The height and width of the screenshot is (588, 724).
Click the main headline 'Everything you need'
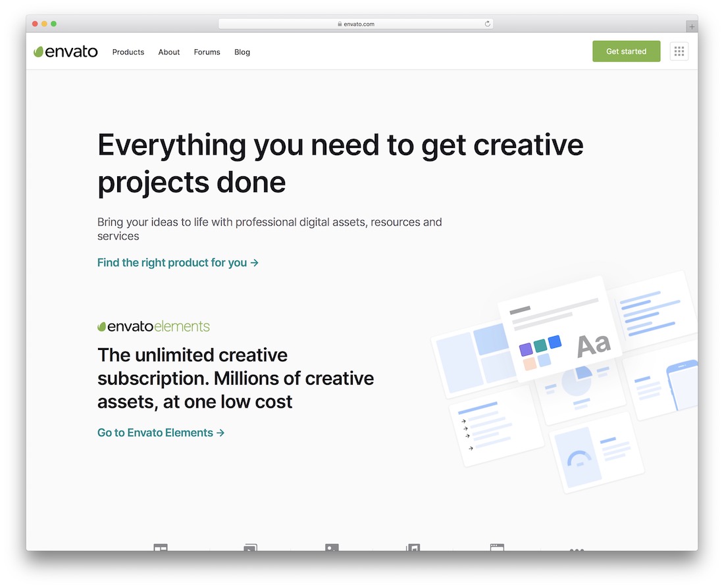[340, 163]
